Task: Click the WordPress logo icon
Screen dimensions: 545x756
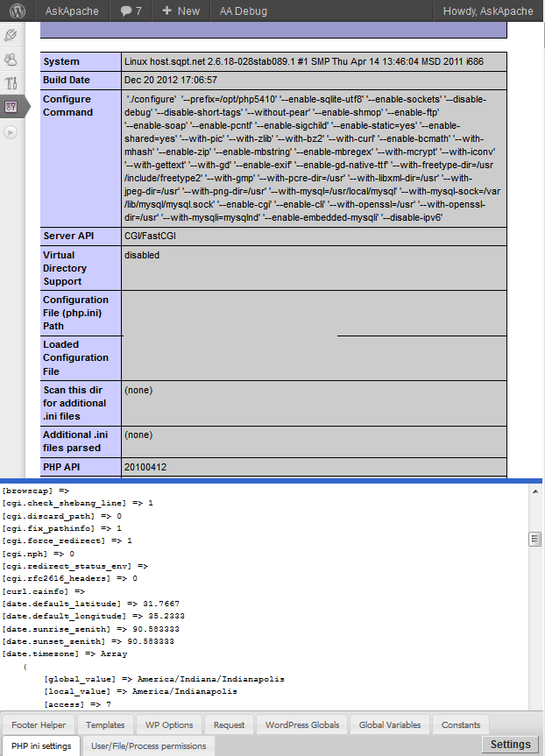Action: click(18, 11)
